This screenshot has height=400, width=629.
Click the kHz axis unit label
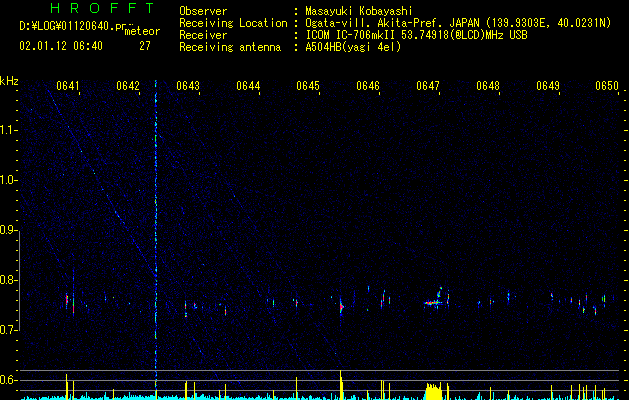click(9, 81)
